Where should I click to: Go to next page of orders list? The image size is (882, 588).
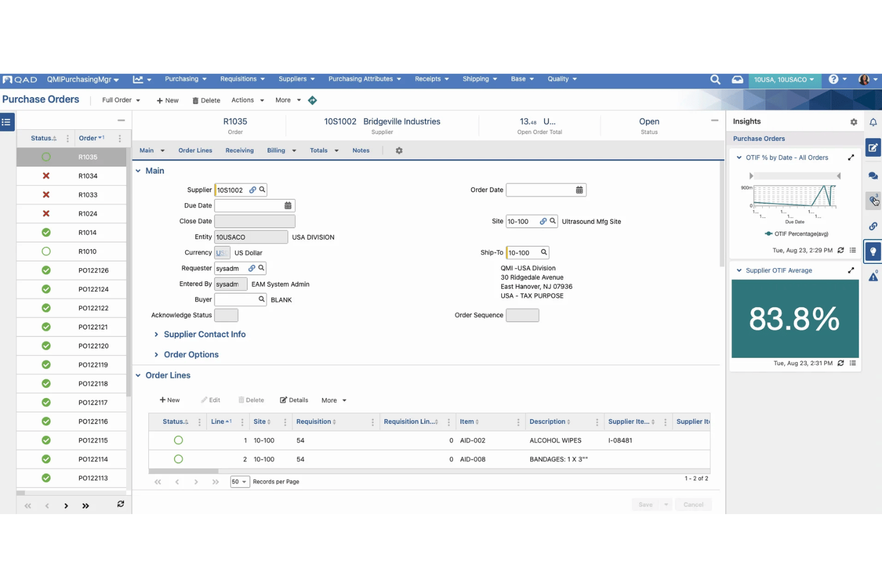pyautogui.click(x=66, y=506)
